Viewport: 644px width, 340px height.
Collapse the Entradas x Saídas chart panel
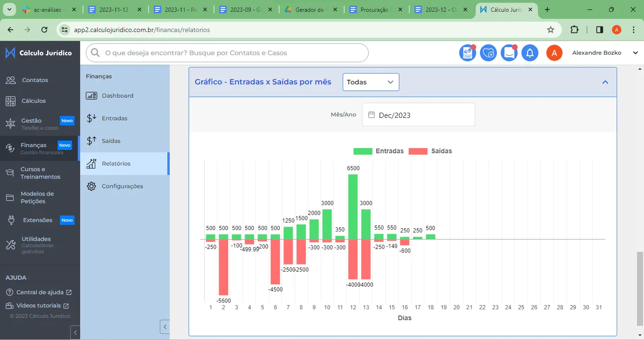point(605,82)
